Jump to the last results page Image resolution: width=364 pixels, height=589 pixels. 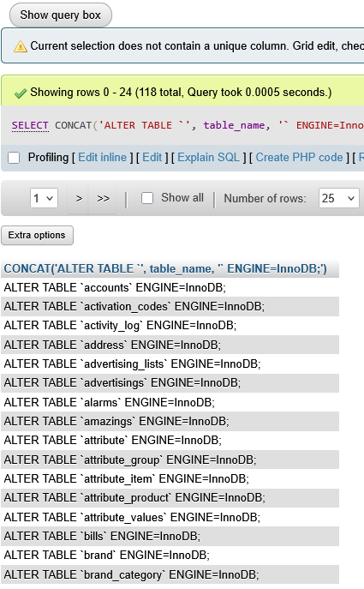click(x=103, y=198)
